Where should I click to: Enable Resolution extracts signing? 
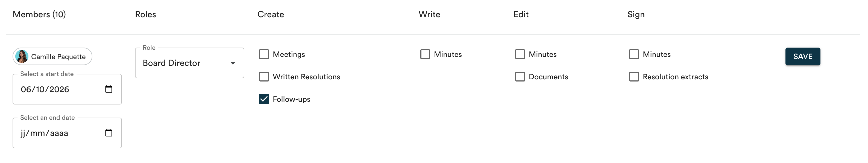point(634,77)
